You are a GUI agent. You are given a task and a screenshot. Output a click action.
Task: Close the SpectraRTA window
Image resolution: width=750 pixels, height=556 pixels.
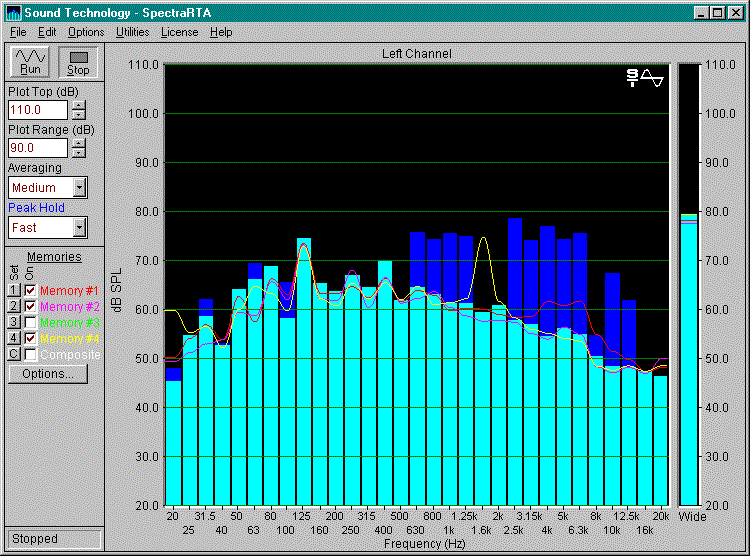point(735,13)
